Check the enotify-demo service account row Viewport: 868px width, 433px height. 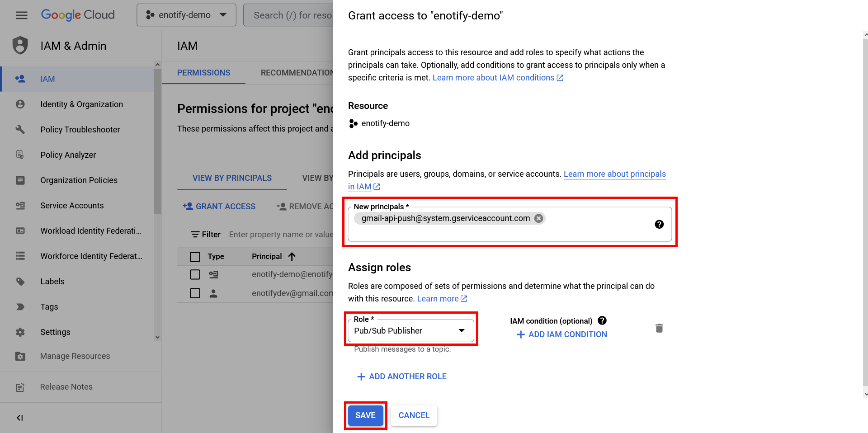point(195,274)
